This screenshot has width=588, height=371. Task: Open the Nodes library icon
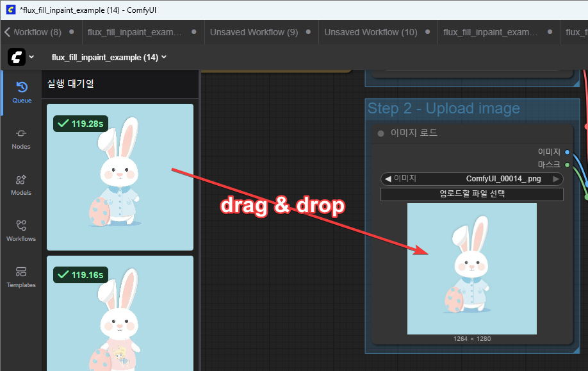click(x=21, y=138)
